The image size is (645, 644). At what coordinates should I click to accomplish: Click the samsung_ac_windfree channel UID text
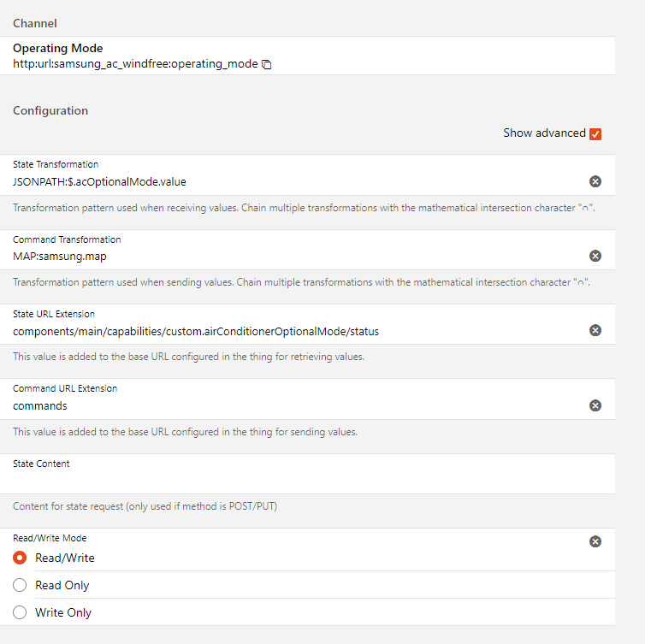(x=135, y=63)
